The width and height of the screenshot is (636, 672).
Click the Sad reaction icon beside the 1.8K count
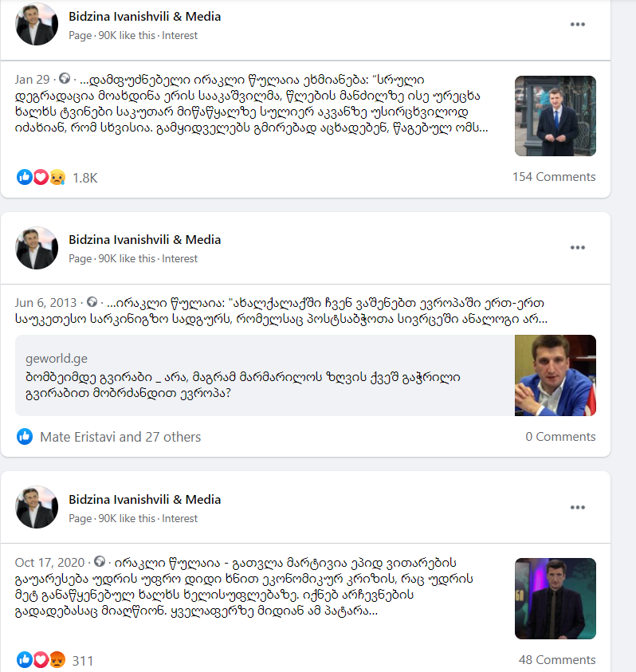57,177
